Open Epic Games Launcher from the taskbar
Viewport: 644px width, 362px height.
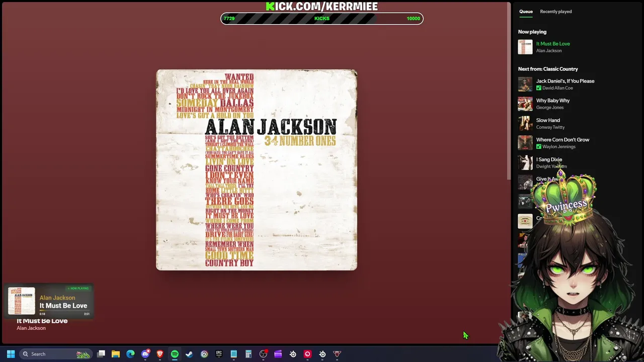point(219,354)
